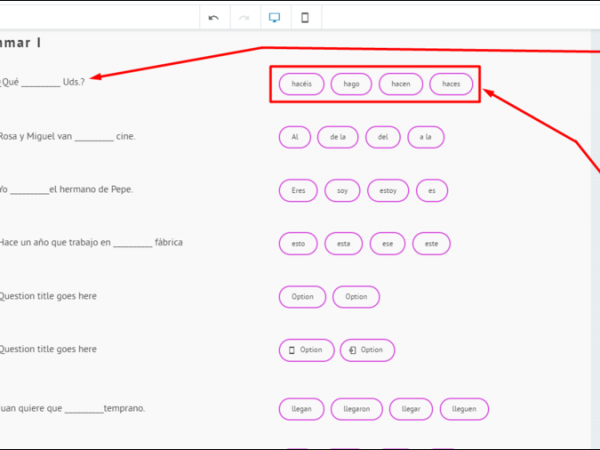Click the redo arrow icon

pyautogui.click(x=244, y=17)
